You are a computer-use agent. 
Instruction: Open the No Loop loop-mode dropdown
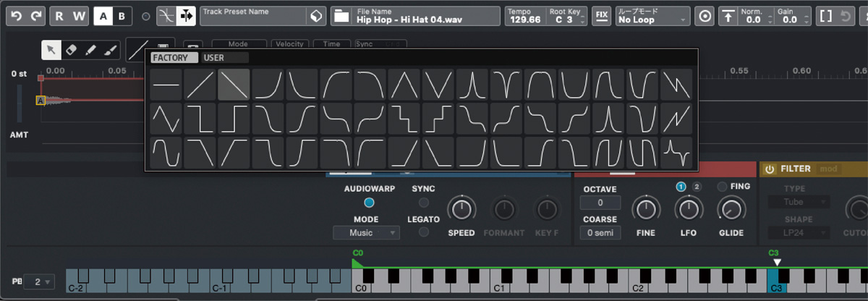[652, 16]
